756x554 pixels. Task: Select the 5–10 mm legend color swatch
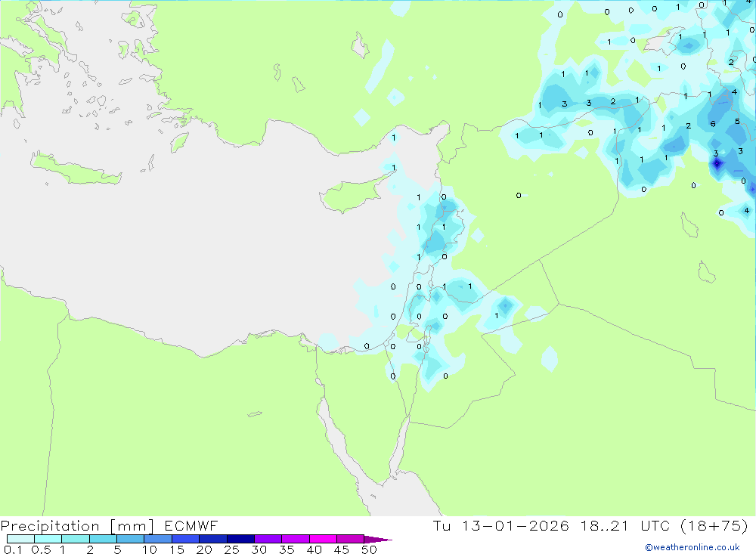131,539
